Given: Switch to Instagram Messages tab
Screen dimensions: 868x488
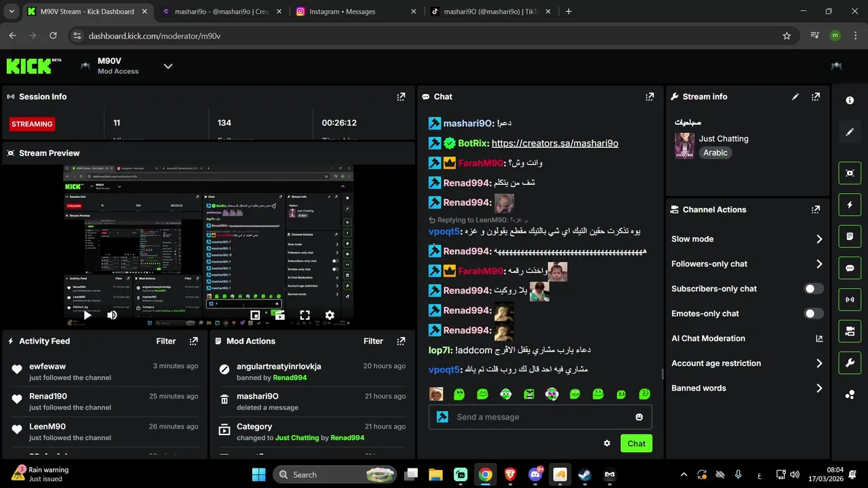Looking at the screenshot, I should point(356,12).
